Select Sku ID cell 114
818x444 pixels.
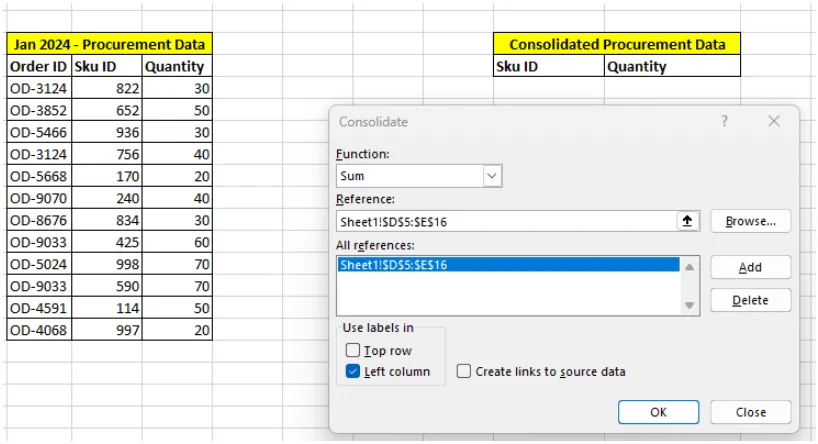point(106,308)
